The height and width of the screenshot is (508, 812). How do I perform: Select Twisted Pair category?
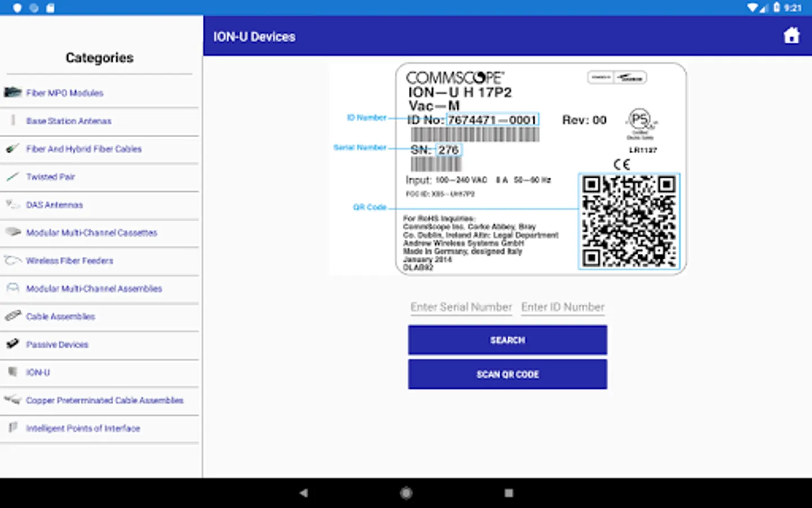coord(51,177)
